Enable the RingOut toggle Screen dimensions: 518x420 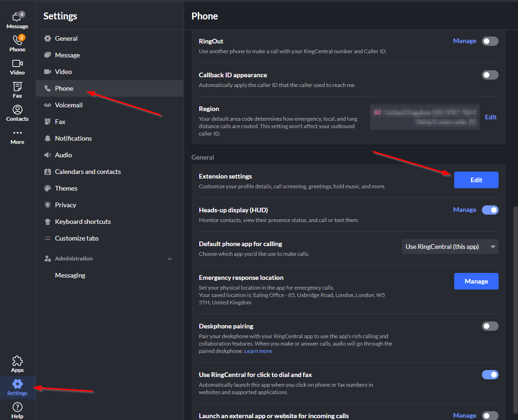click(490, 41)
